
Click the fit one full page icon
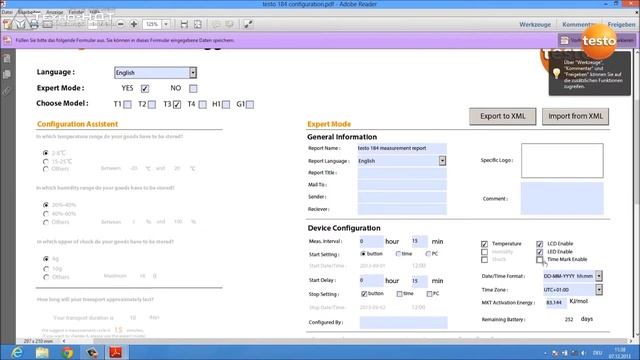coord(198,24)
